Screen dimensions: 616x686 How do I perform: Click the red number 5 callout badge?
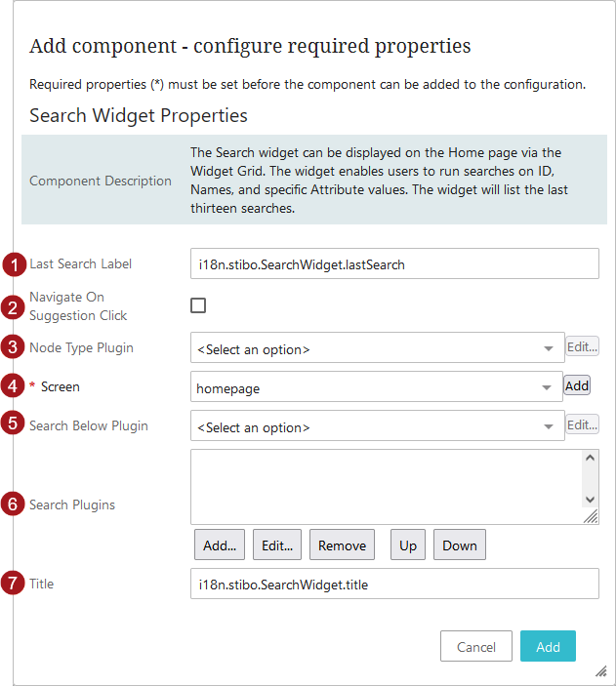coord(13,425)
